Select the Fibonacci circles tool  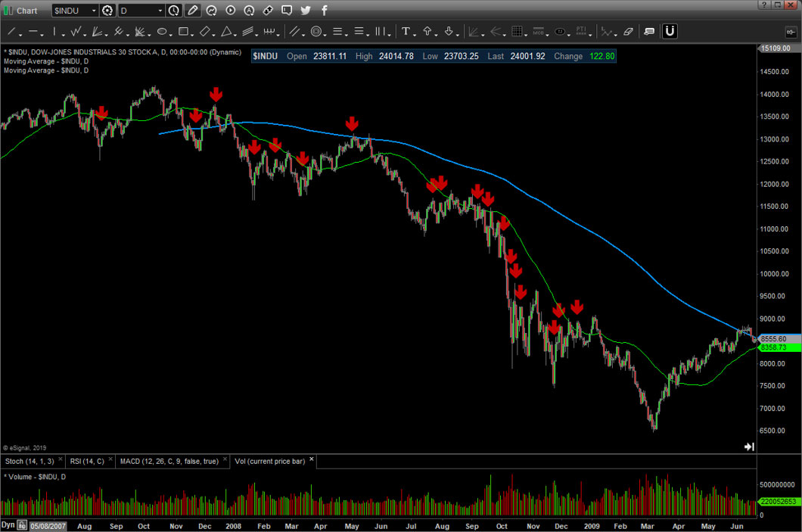click(x=316, y=32)
